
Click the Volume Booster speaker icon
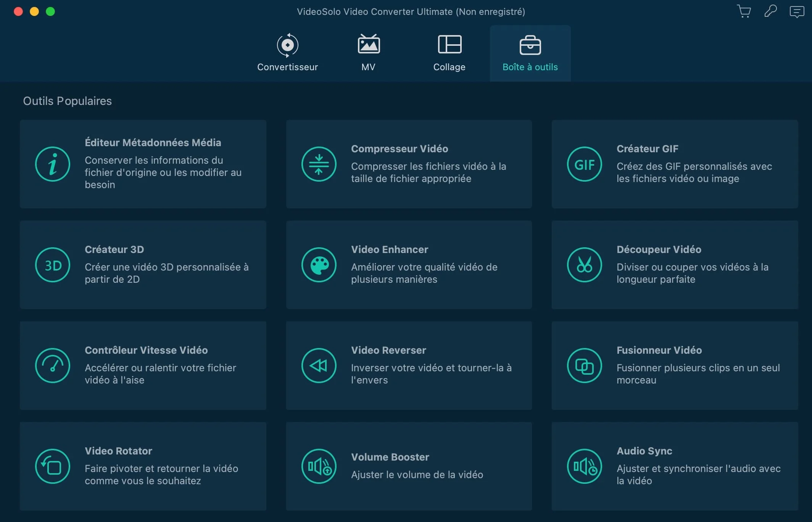coord(319,466)
